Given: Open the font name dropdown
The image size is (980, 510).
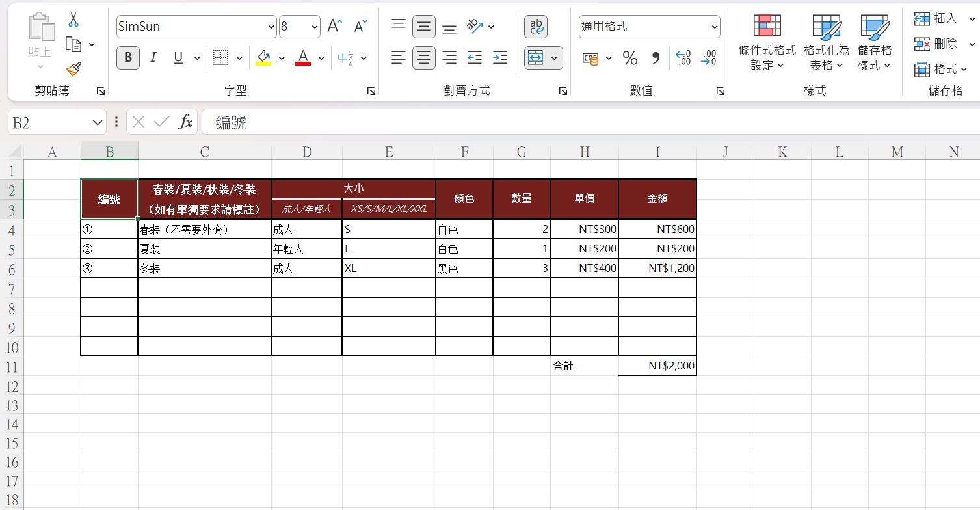Looking at the screenshot, I should pos(271,27).
